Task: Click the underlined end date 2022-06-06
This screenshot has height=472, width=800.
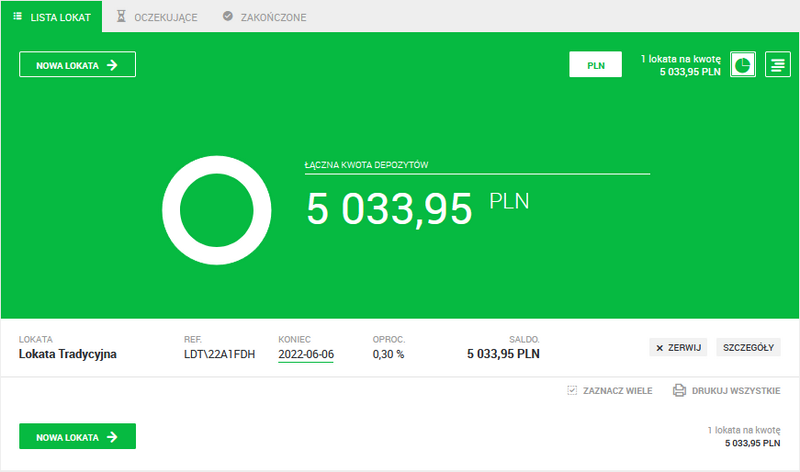Action: tap(305, 354)
